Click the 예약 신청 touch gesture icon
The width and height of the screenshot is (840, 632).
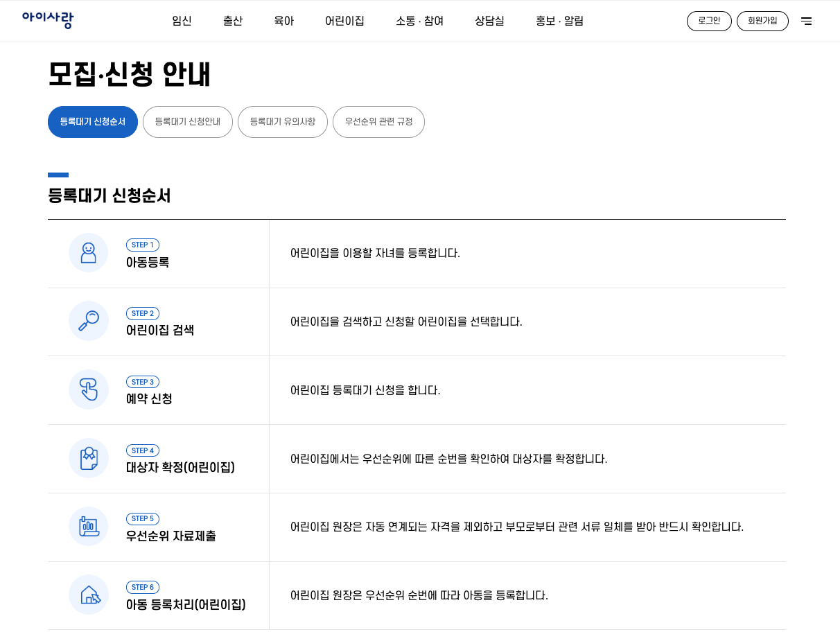(88, 389)
